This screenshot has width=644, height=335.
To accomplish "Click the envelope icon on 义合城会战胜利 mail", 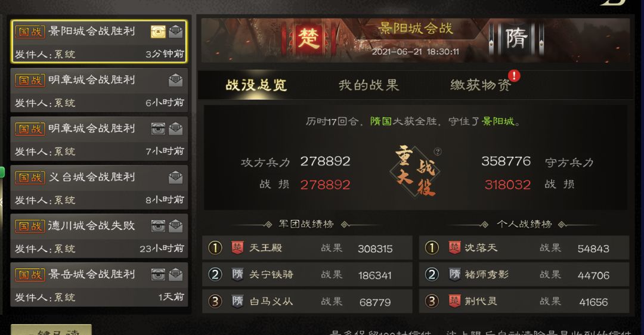I will coord(175,178).
